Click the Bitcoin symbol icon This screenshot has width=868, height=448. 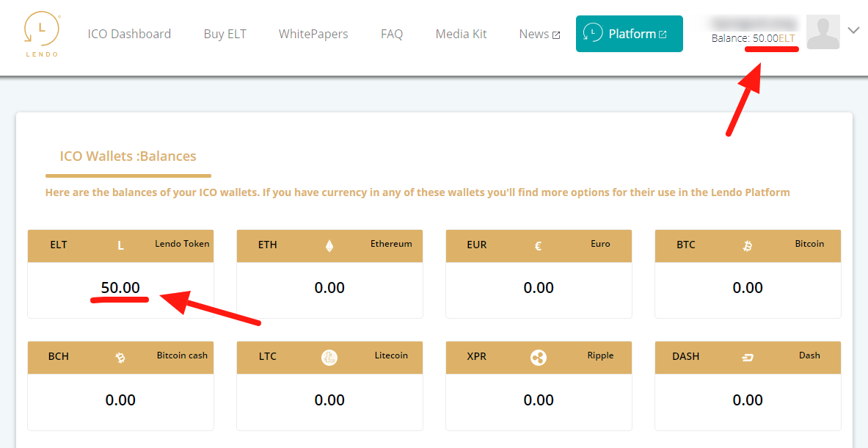[748, 246]
